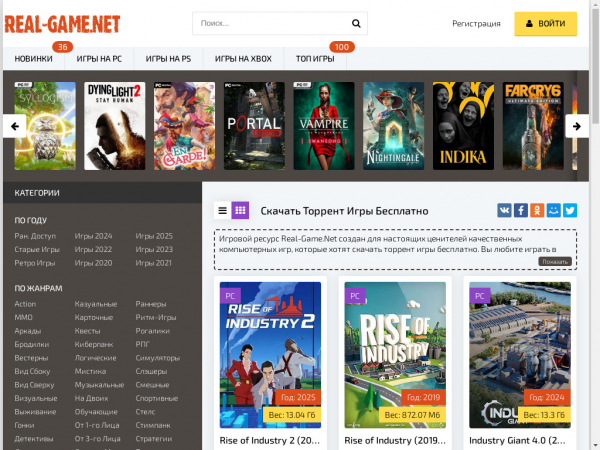Image resolution: width=600 pixels, height=450 pixels.
Task: Select the Игры 2022 category
Action: (93, 249)
